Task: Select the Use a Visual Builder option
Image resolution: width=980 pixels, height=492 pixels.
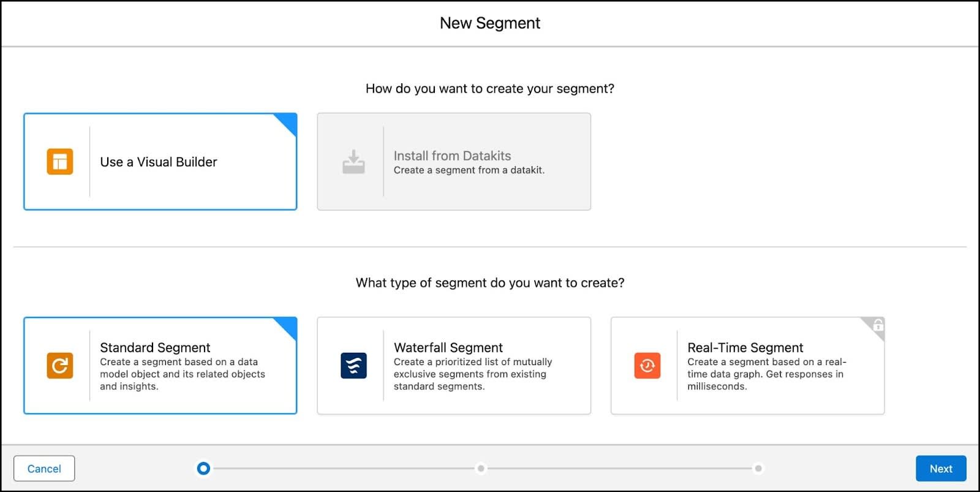Action: (x=160, y=162)
